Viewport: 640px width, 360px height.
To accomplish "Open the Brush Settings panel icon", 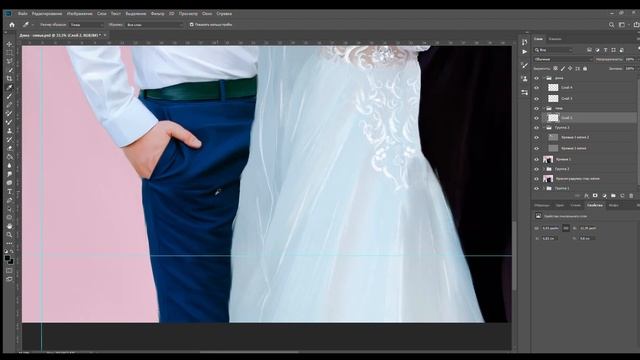I will pyautogui.click(x=524, y=65).
